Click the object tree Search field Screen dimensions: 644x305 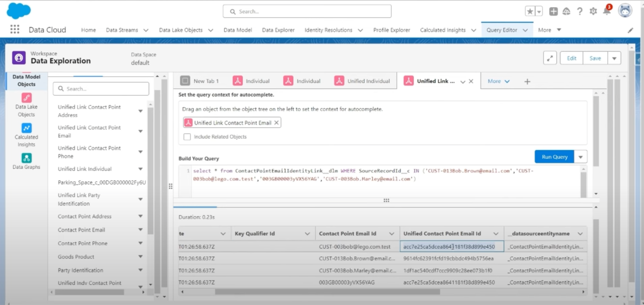101,89
